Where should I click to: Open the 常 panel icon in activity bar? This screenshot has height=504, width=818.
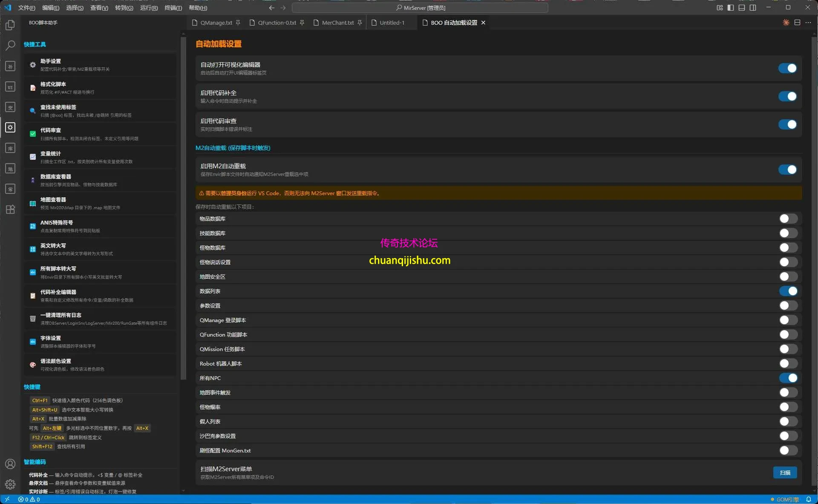coord(10,189)
